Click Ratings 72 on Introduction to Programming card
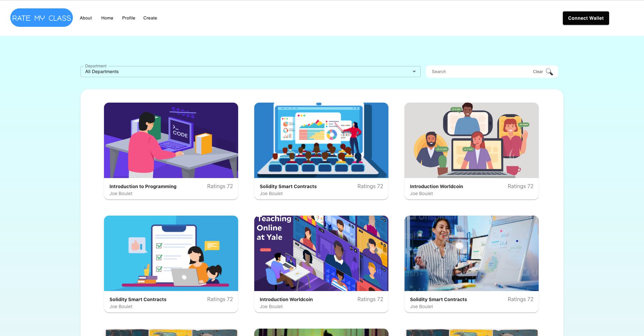The image size is (644, 336). [x=220, y=186]
